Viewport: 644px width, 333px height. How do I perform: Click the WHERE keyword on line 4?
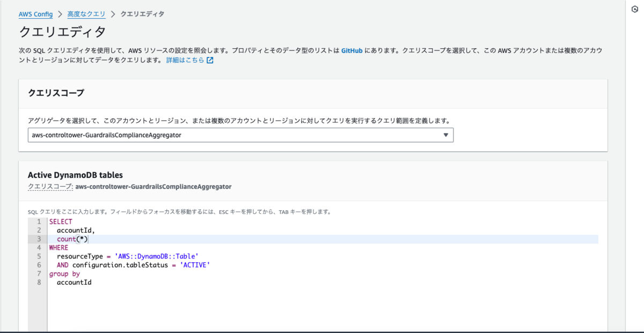[x=58, y=248]
